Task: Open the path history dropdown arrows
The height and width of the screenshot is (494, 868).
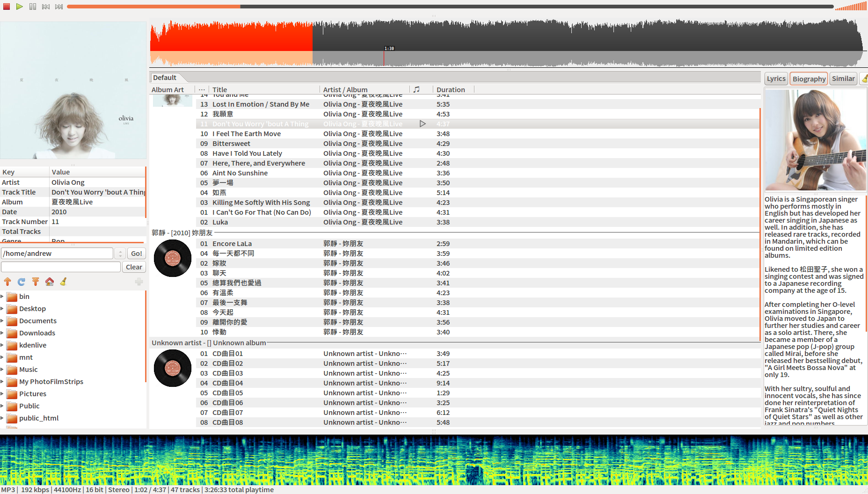Action: (x=120, y=254)
